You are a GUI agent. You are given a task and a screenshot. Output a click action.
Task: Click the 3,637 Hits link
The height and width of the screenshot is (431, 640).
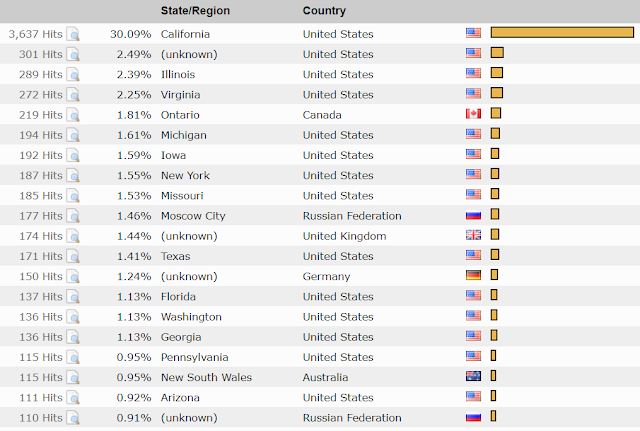tap(34, 34)
